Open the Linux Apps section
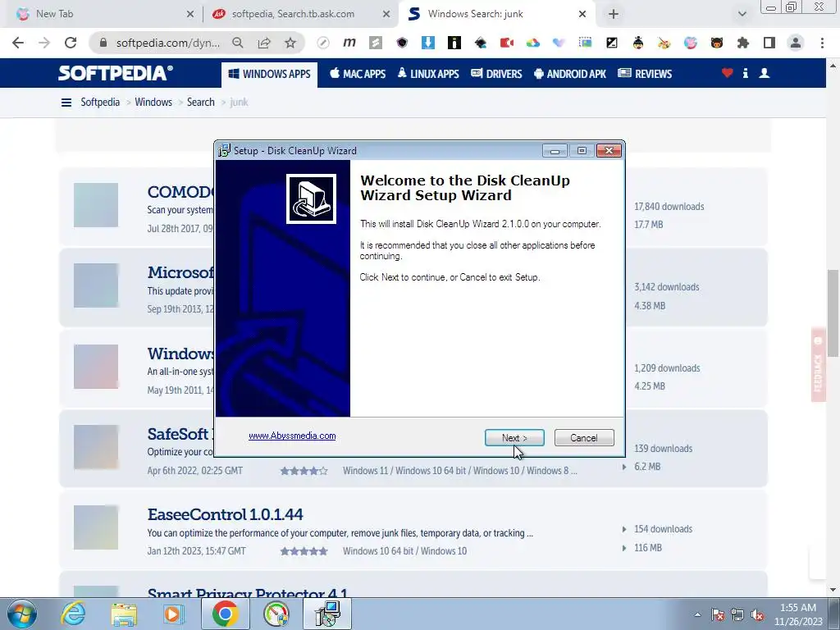 428,74
